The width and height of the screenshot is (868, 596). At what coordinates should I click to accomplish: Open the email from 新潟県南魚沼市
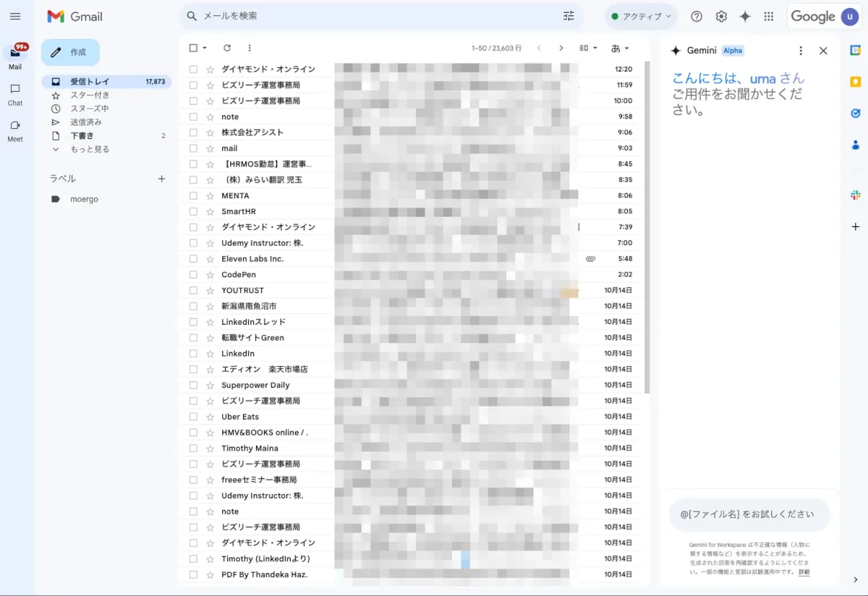click(x=410, y=306)
